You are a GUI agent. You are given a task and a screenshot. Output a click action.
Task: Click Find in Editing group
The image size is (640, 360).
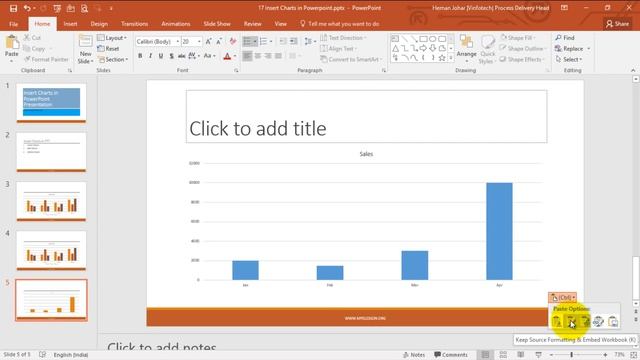point(565,38)
